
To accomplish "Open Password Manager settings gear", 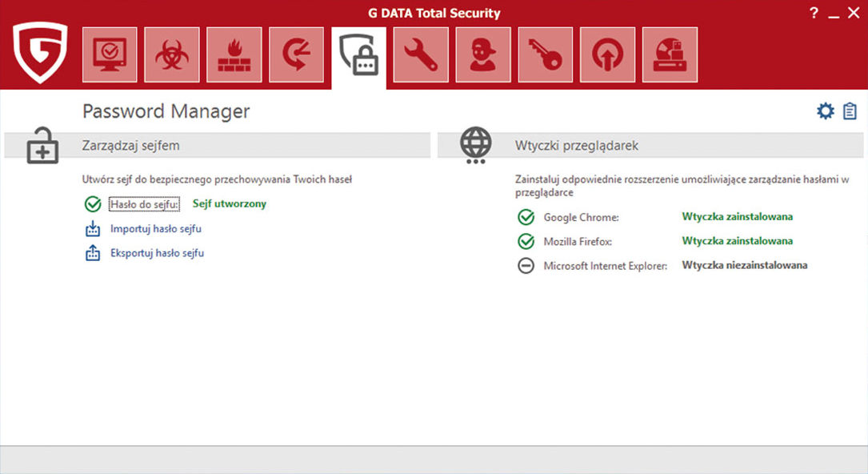I will click(826, 111).
